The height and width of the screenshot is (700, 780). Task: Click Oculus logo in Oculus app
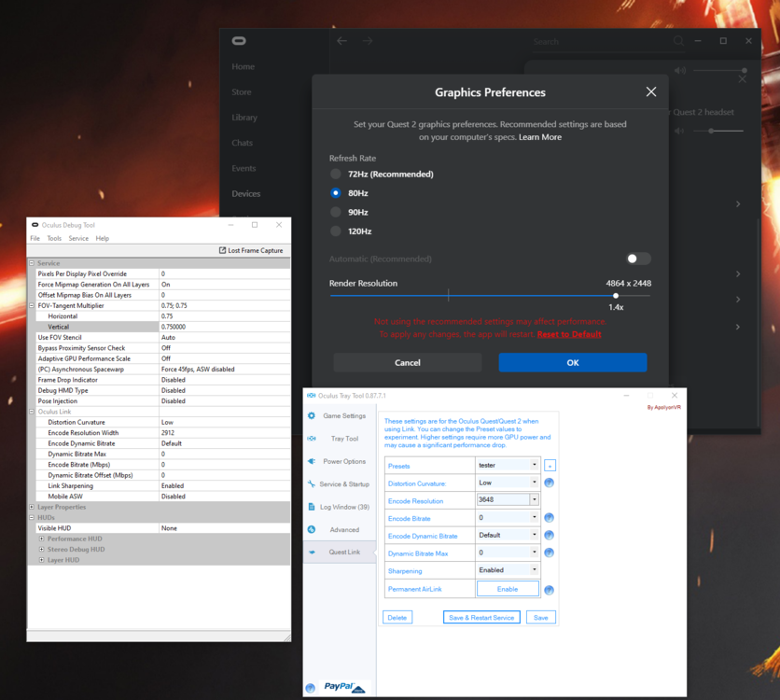(x=239, y=41)
